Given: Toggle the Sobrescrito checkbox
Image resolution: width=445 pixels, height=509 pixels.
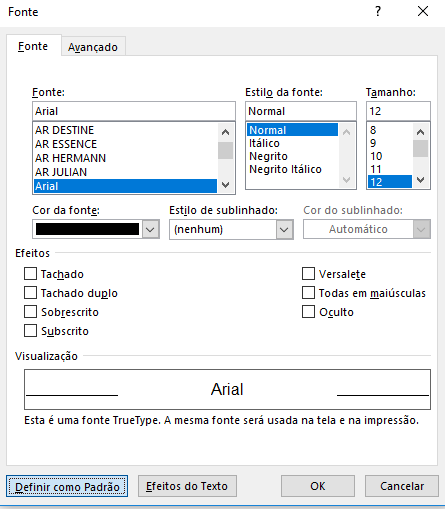Looking at the screenshot, I should pyautogui.click(x=30, y=312).
